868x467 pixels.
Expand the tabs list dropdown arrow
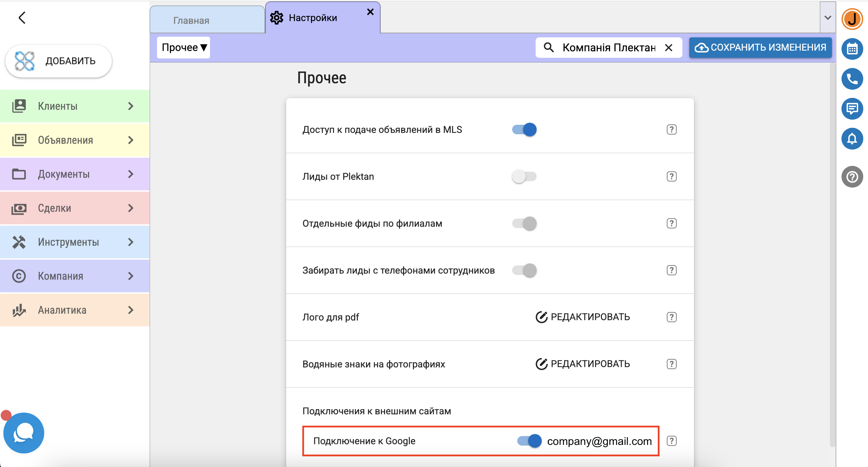[828, 18]
